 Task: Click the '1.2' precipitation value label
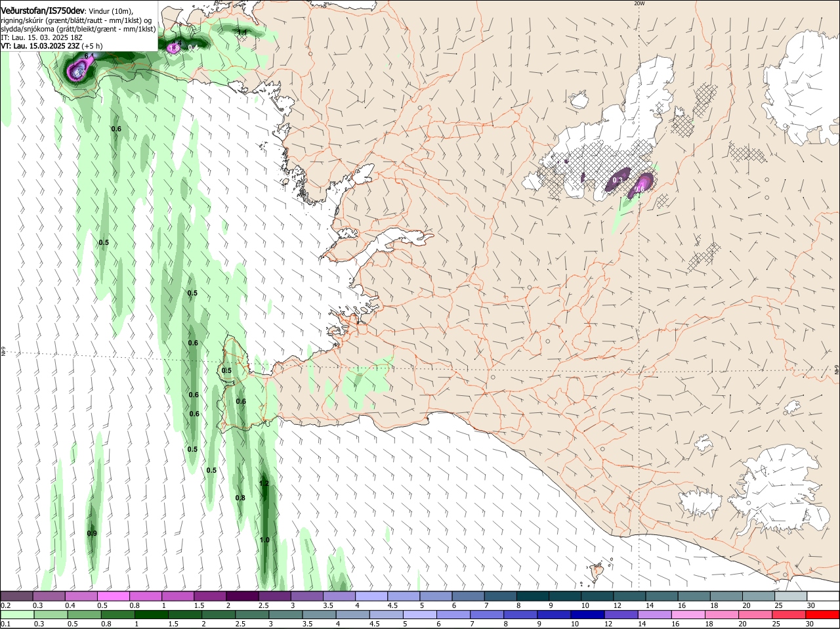click(264, 484)
